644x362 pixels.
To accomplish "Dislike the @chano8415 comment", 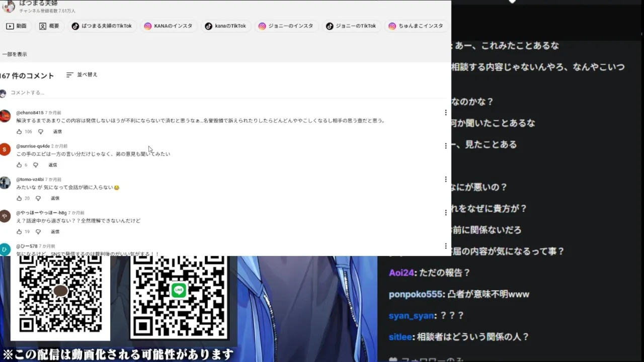I will [x=41, y=132].
